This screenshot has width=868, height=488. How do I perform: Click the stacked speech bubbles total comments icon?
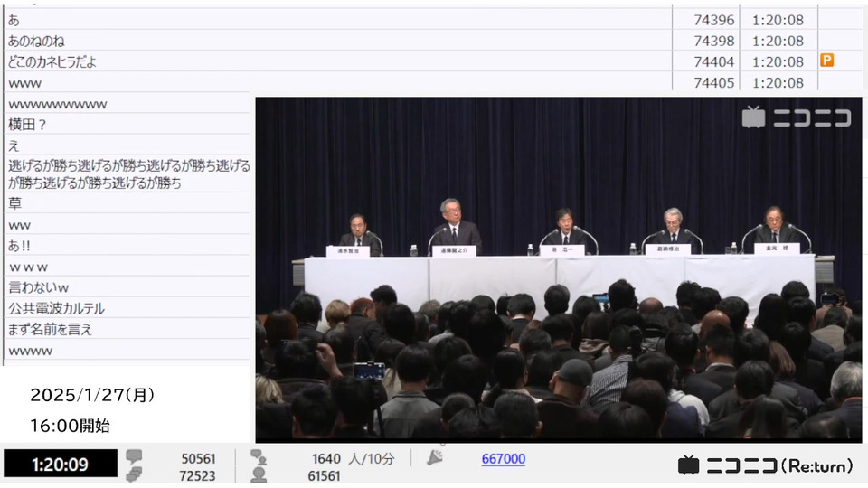(134, 474)
